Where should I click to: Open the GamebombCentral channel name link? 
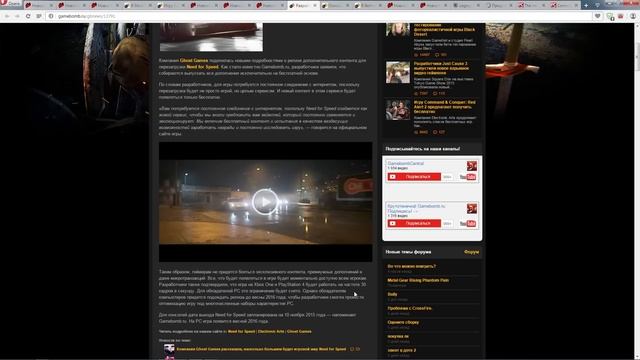pos(406,163)
